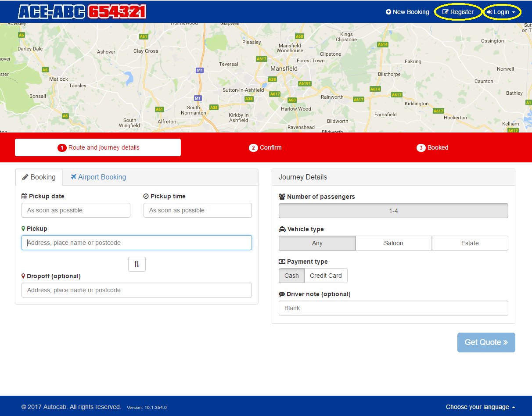Click the Register link in header

coord(458,12)
